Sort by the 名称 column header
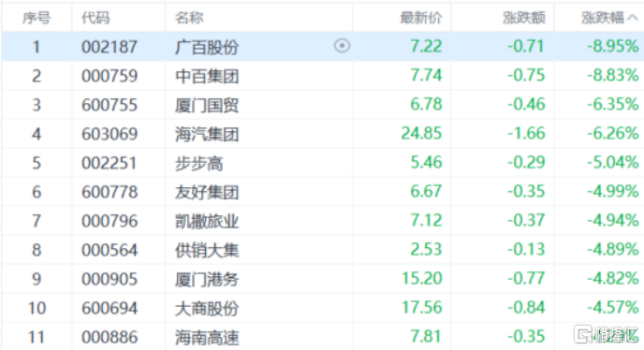The width and height of the screenshot is (644, 350). 189,18
